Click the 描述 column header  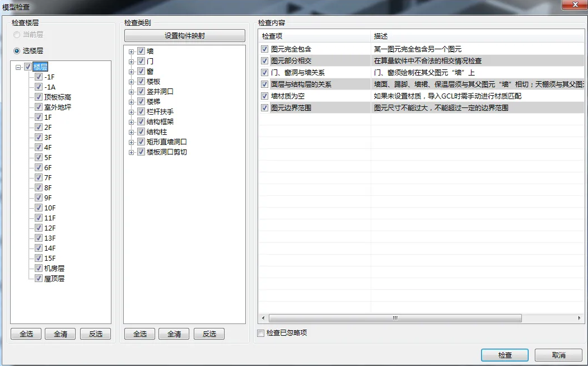tap(477, 36)
